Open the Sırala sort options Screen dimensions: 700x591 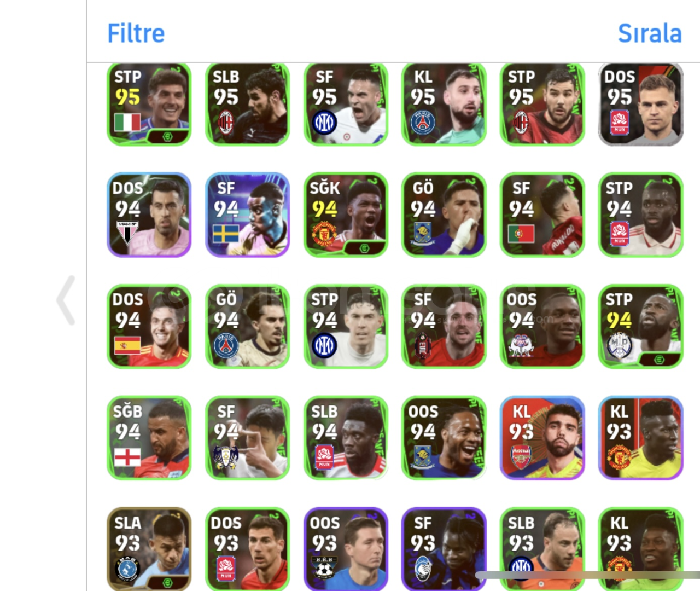point(650,33)
